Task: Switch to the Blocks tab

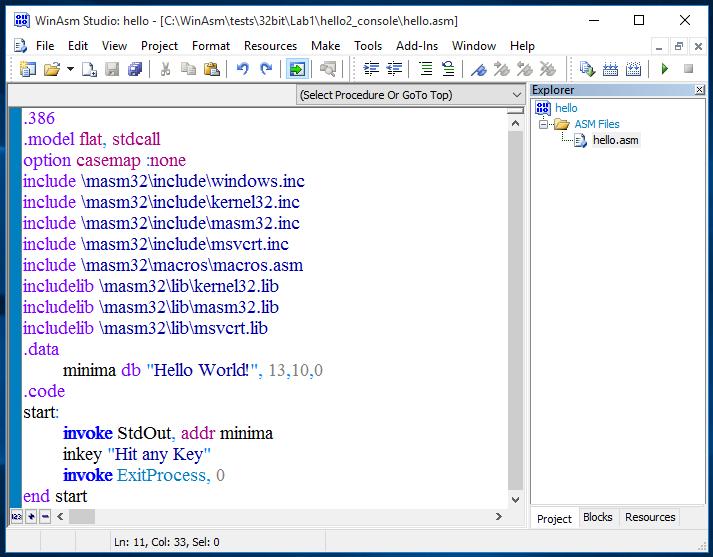Action: pos(598,517)
